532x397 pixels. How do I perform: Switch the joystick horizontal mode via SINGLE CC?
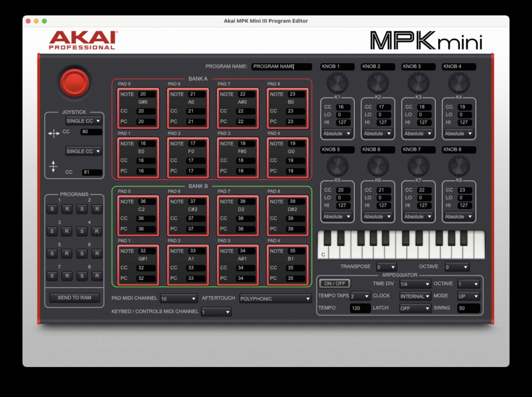click(x=83, y=121)
